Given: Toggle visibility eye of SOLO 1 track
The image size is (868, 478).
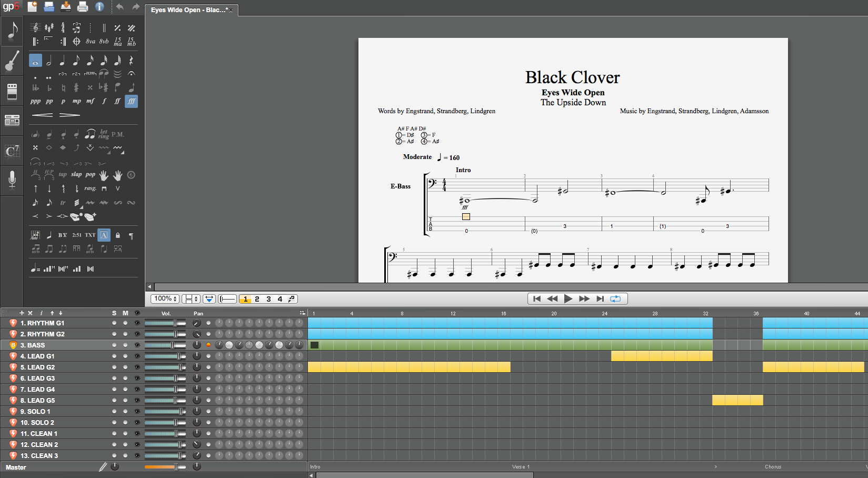Looking at the screenshot, I should tap(137, 411).
